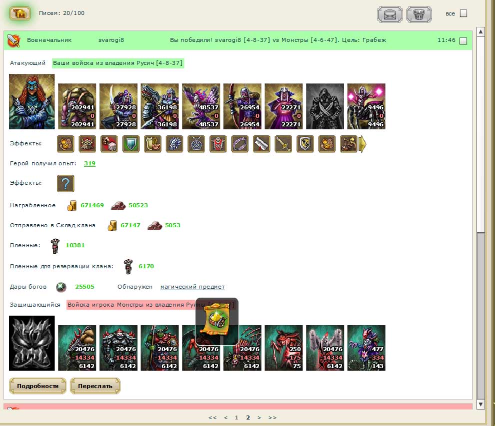Click the spider web effect icon

(196, 143)
